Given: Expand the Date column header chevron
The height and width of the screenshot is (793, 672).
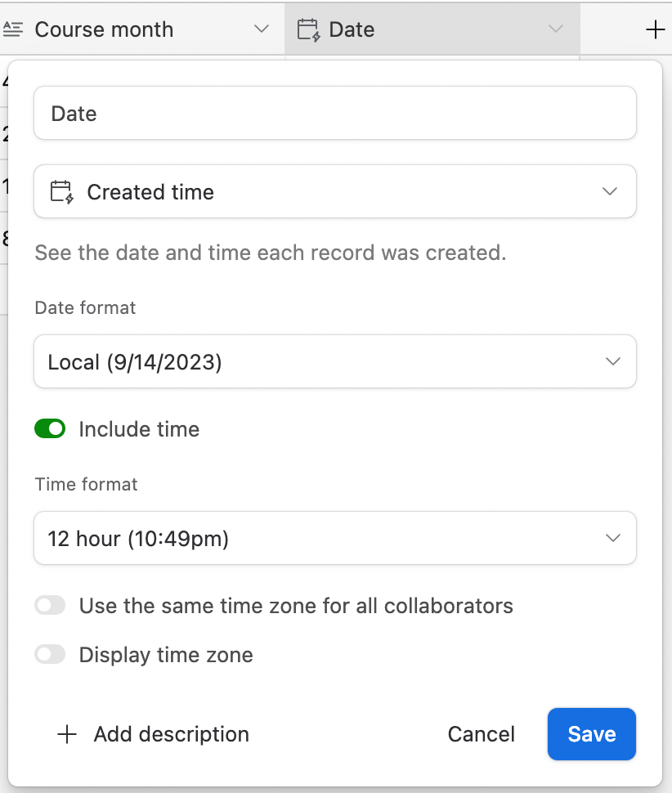Looking at the screenshot, I should [556, 29].
